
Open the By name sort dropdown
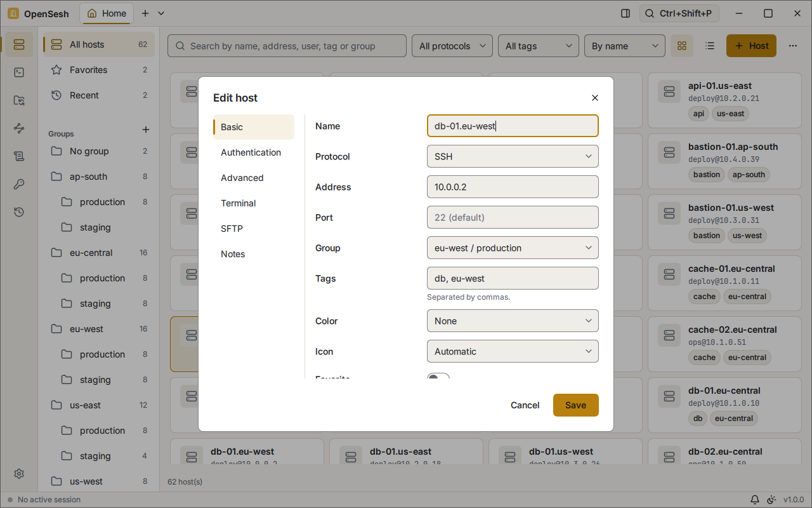click(x=625, y=46)
